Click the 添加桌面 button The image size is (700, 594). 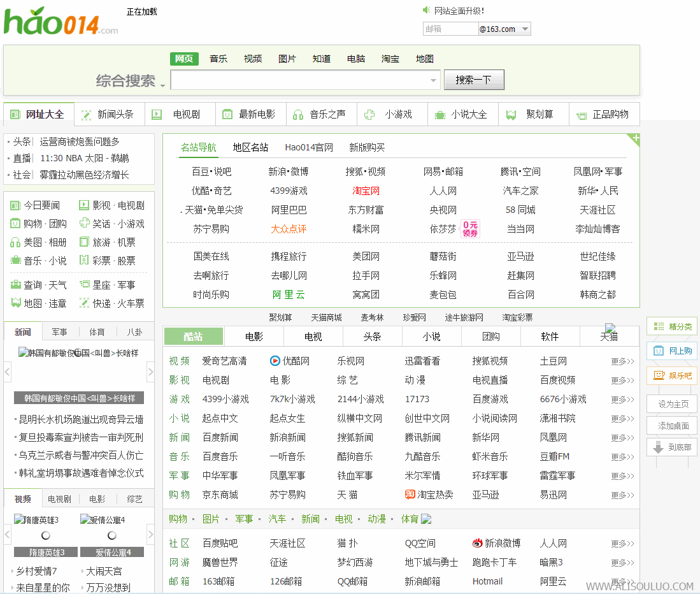[673, 426]
